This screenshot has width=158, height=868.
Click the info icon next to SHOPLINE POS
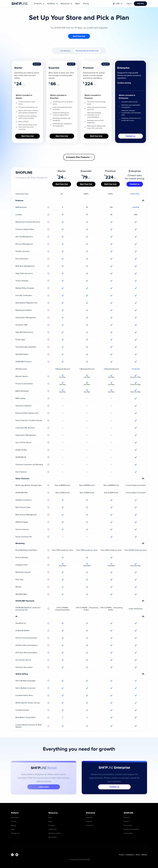coord(48,493)
